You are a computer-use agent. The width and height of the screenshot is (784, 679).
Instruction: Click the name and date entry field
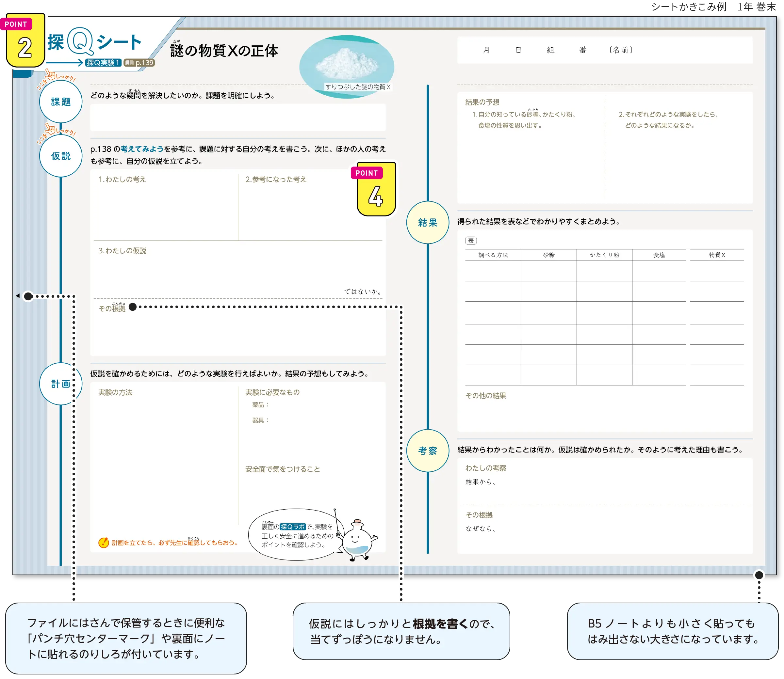604,50
